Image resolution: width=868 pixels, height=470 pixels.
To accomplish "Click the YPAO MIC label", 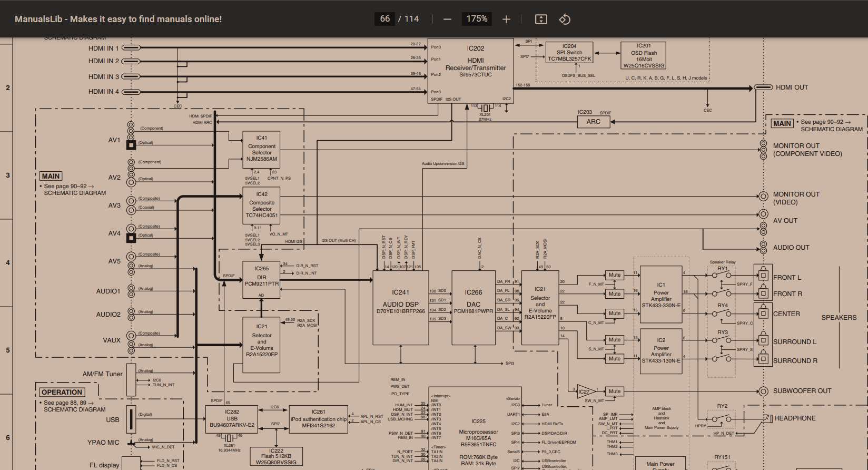I will (x=103, y=443).
